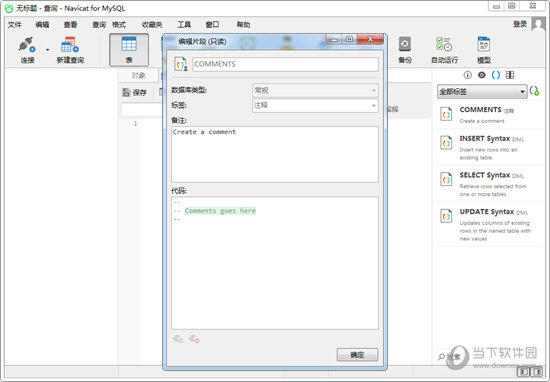This screenshot has height=382, width=550.
Task: Toggle the left pane icon in the status bar
Action: tap(523, 371)
